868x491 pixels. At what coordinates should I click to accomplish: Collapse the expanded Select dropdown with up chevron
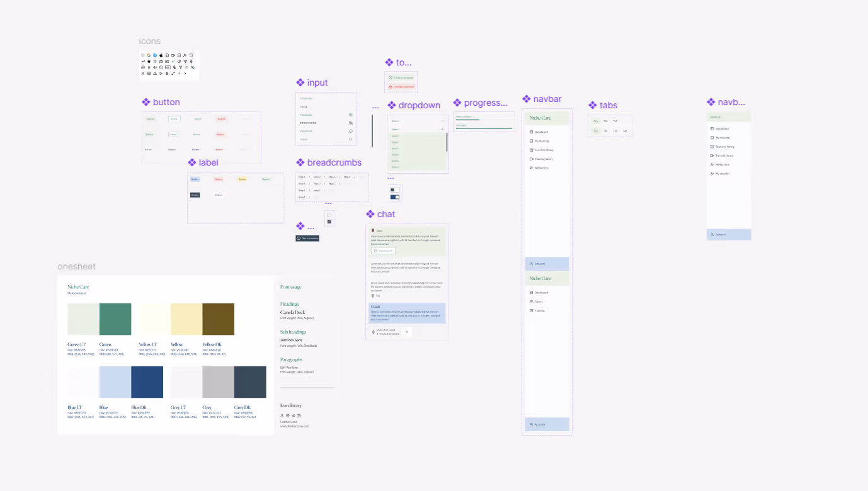click(418, 129)
